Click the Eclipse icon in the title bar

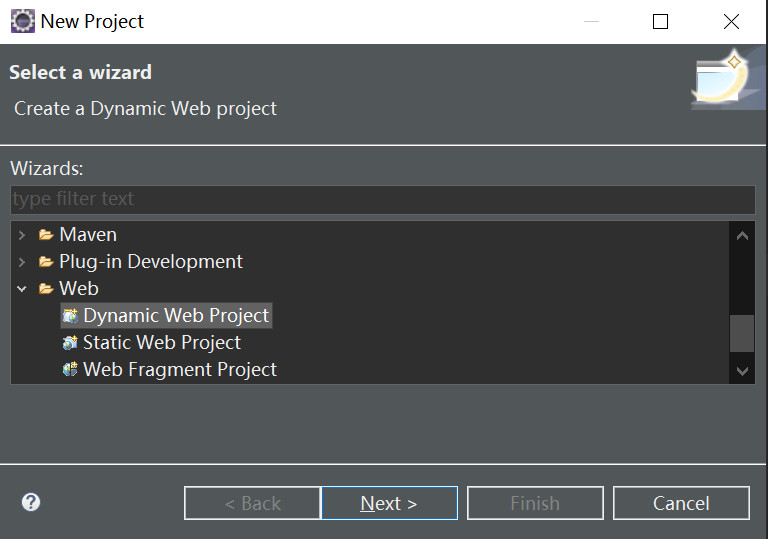(x=22, y=21)
